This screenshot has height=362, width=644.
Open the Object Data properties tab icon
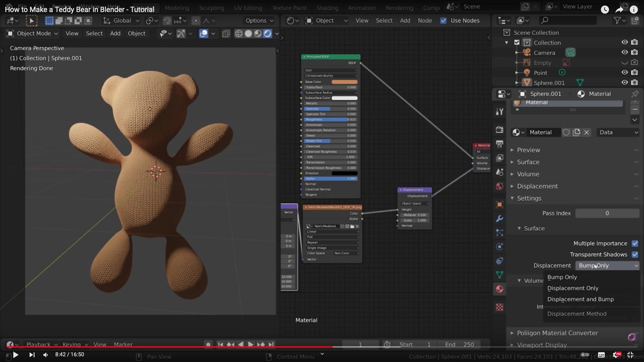pyautogui.click(x=499, y=275)
